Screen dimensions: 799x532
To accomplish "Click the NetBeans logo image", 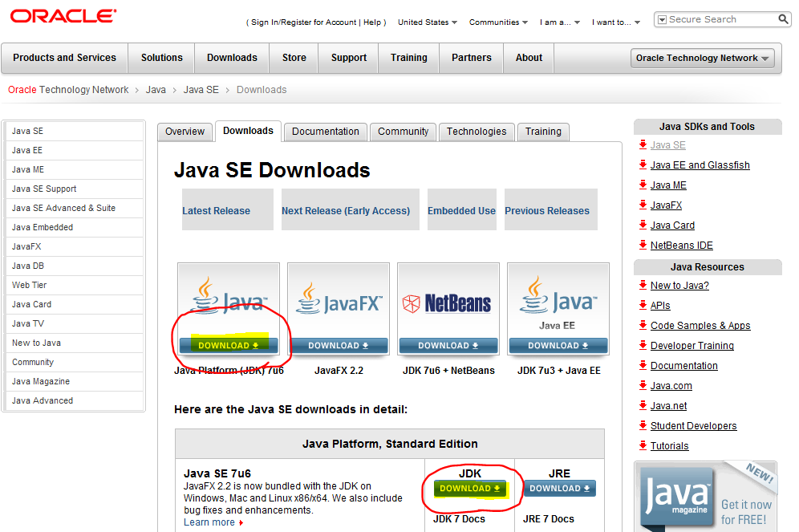I will 448,303.
